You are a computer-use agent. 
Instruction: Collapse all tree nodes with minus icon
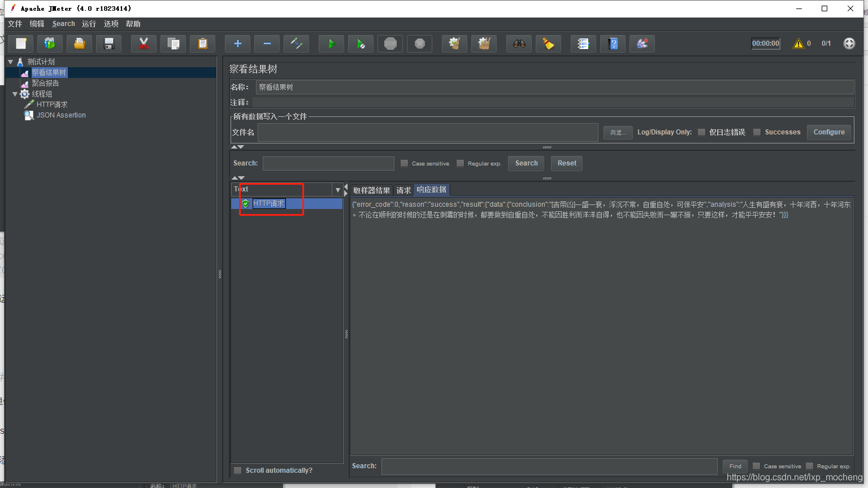point(267,43)
